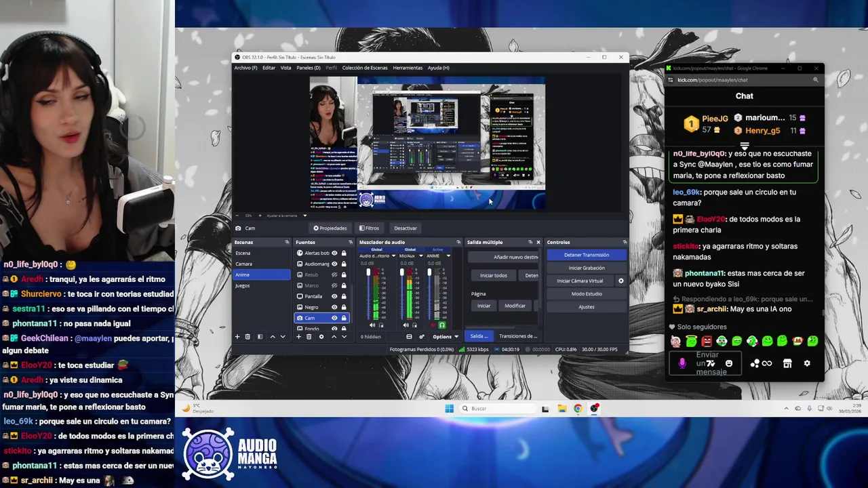The width and height of the screenshot is (868, 488).
Task: Mute the Audio de escritorio speaker icon
Action: pos(372,325)
